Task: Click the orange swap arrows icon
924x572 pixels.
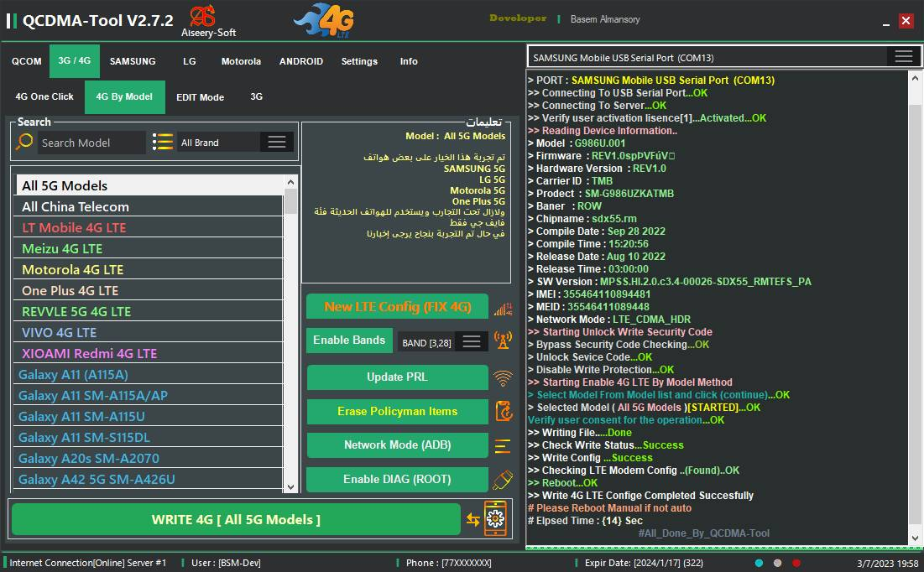Action: coord(472,519)
